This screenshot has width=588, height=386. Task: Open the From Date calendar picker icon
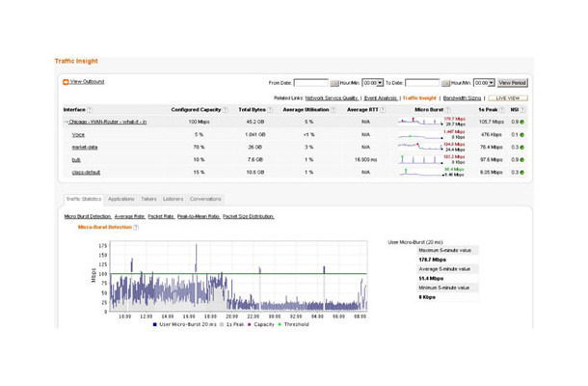pos(334,83)
